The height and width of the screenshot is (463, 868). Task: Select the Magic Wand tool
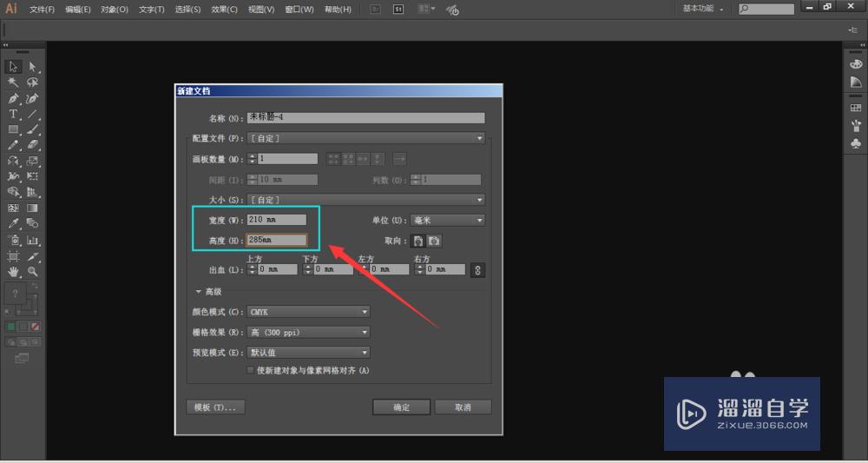pos(13,83)
